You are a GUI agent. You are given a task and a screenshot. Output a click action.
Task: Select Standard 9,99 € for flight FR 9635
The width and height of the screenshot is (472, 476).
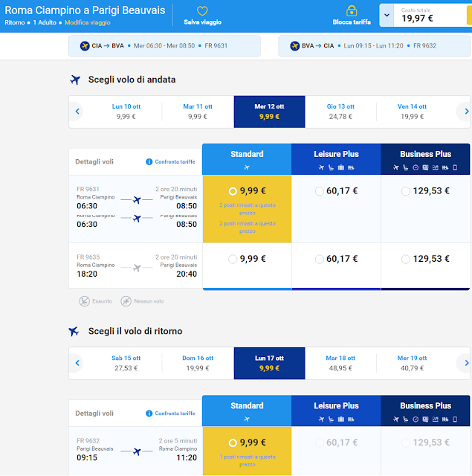click(x=233, y=260)
